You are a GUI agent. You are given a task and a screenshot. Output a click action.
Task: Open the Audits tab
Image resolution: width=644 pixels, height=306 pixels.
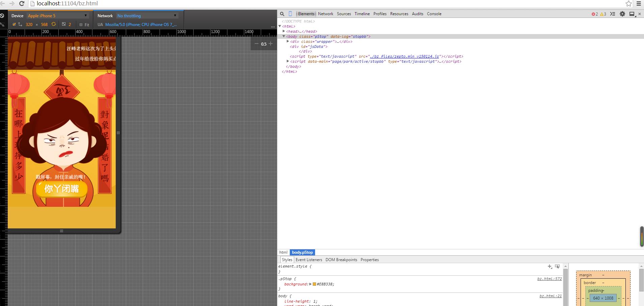(x=418, y=14)
